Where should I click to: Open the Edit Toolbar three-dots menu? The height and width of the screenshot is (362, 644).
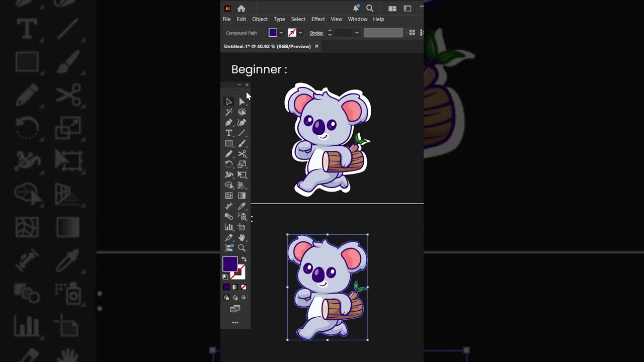tap(235, 322)
